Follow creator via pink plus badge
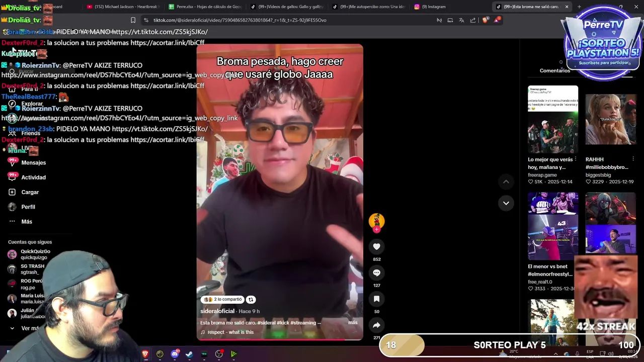Viewport: 644px width, 362px height. click(x=376, y=229)
